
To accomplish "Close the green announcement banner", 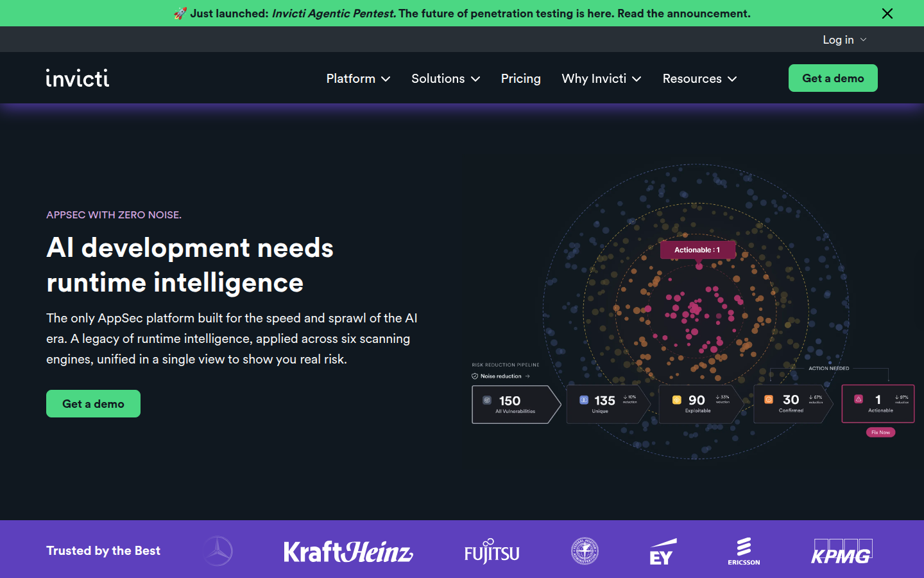I will (887, 13).
